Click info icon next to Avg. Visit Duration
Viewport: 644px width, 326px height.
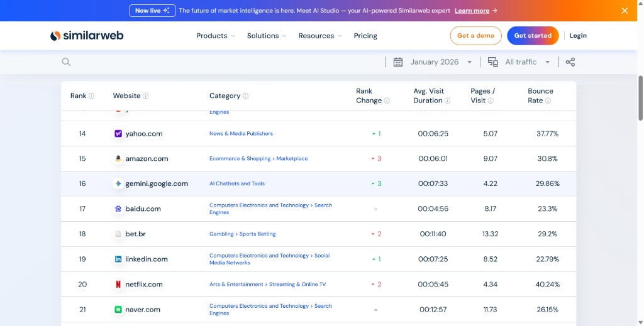coord(447,101)
